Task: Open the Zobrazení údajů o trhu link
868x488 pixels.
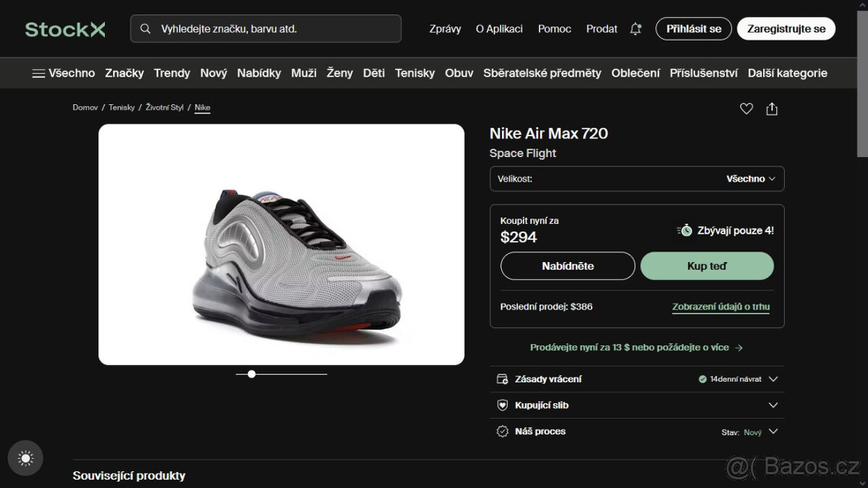Action: click(721, 306)
